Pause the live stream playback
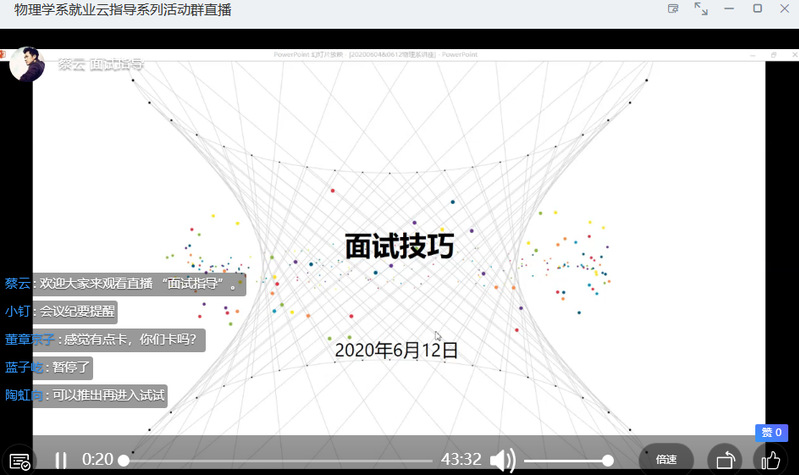The image size is (799, 475). pyautogui.click(x=61, y=460)
